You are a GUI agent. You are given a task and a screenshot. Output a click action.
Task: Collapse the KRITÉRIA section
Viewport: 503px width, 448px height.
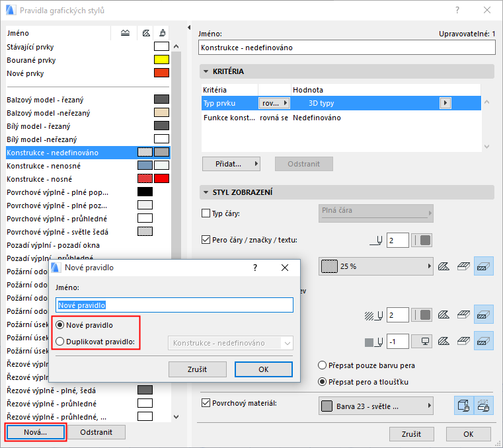(206, 71)
